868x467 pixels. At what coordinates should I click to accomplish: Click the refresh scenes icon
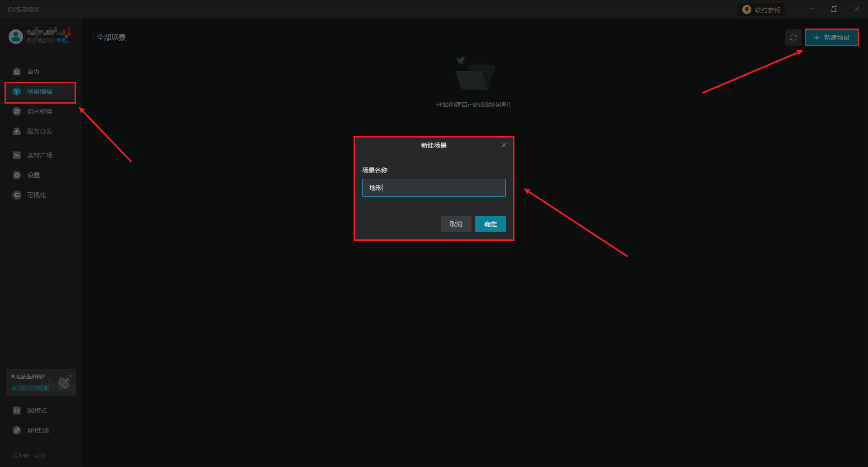tap(793, 38)
